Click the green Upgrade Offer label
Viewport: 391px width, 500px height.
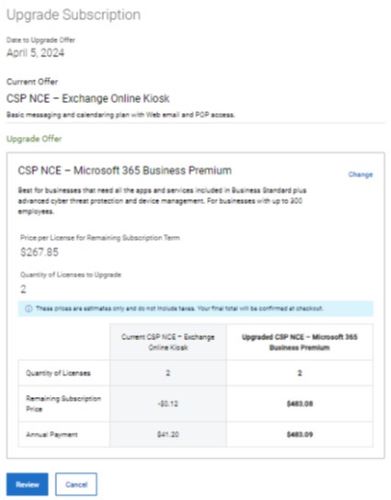(x=34, y=139)
